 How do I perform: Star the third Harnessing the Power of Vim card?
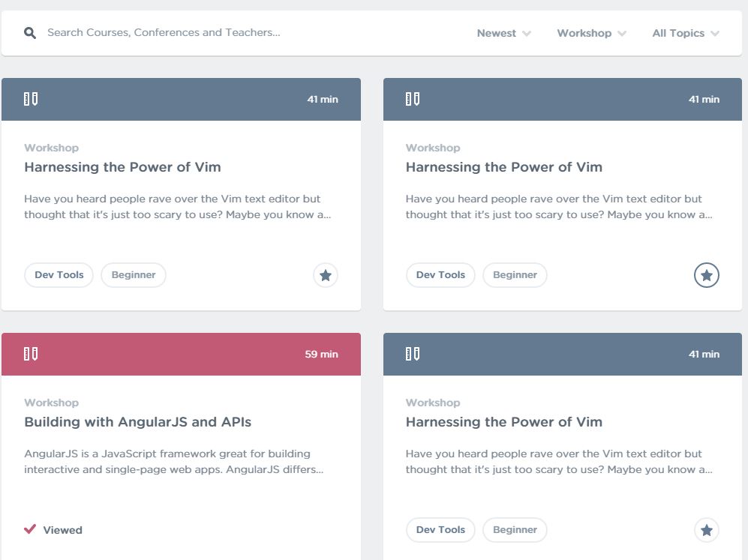[x=707, y=530]
